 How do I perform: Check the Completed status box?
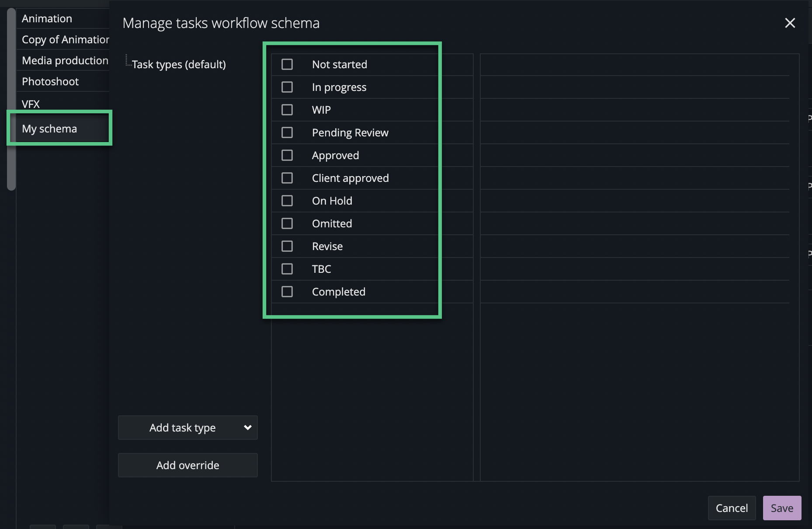point(287,292)
